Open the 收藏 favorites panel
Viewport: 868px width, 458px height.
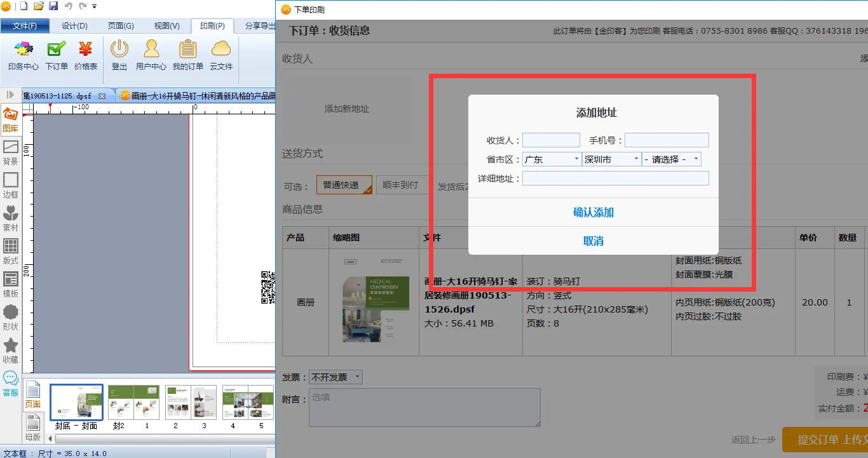11,351
